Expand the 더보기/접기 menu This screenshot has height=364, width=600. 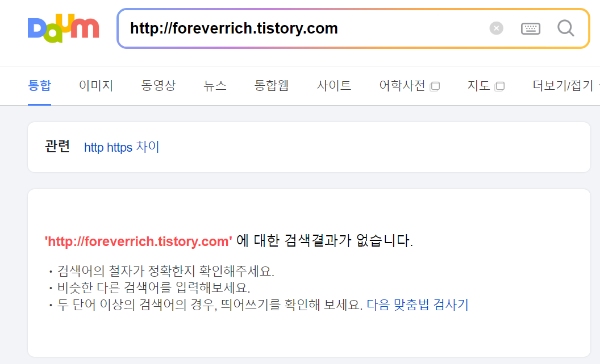(564, 85)
